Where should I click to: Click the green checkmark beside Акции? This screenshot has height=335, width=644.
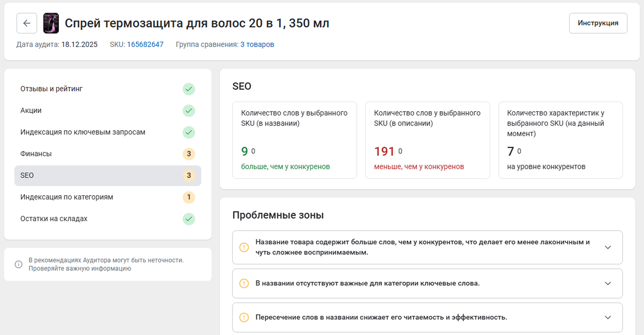tap(189, 111)
